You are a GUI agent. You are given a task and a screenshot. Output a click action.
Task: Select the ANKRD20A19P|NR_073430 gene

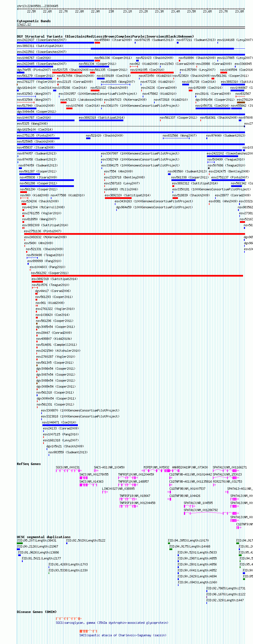190,467
